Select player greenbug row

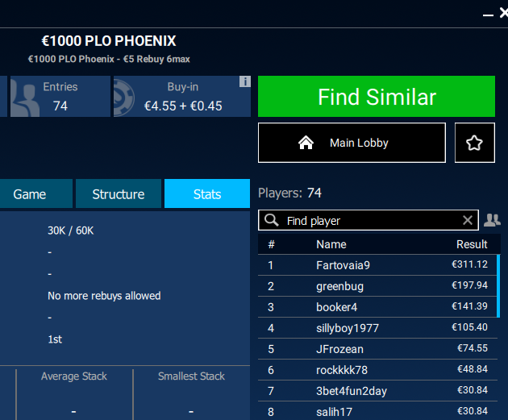pos(377,286)
